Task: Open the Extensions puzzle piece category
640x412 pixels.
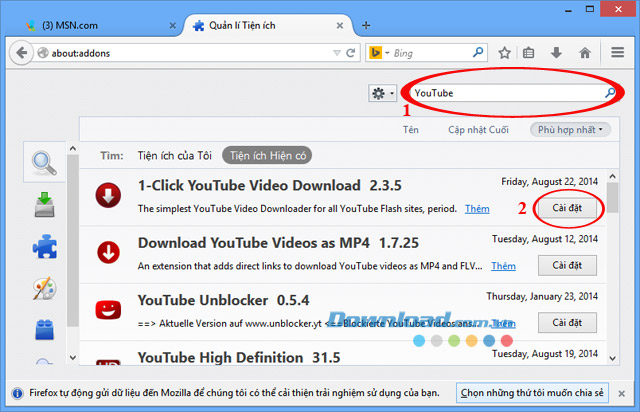Action: point(44,246)
